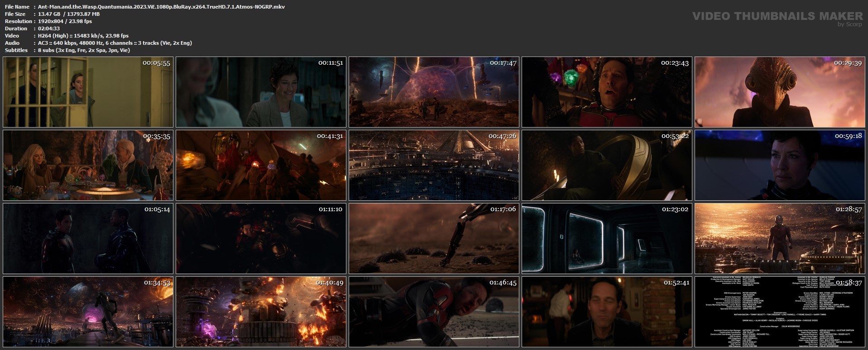Select the frame stamped 00:53:22
The height and width of the screenshot is (350, 868).
[607, 165]
